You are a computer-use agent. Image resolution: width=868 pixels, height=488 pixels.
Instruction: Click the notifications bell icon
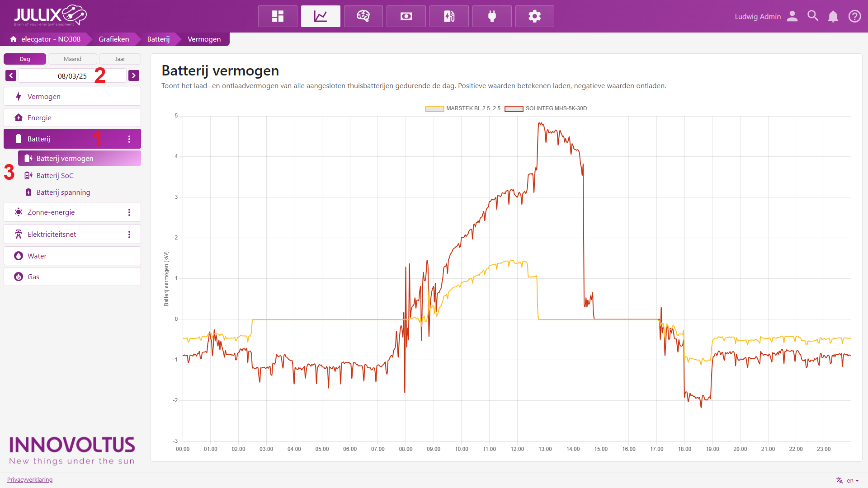click(x=833, y=16)
